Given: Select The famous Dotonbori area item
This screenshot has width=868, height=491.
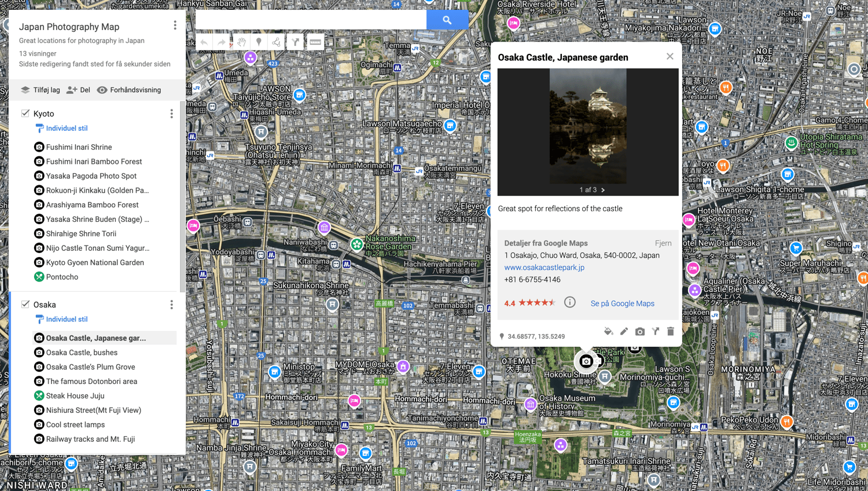Looking at the screenshot, I should tap(91, 382).
